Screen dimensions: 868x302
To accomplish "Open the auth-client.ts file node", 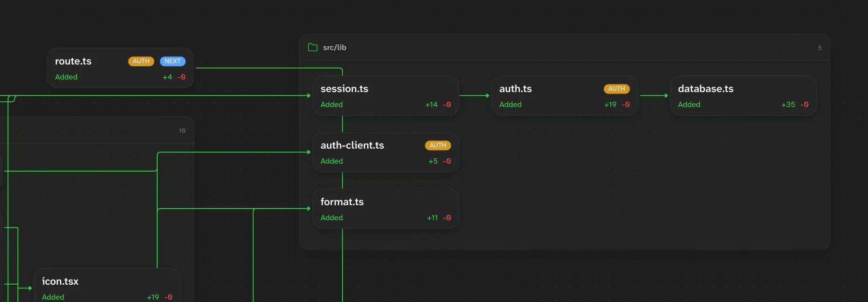I will click(386, 152).
